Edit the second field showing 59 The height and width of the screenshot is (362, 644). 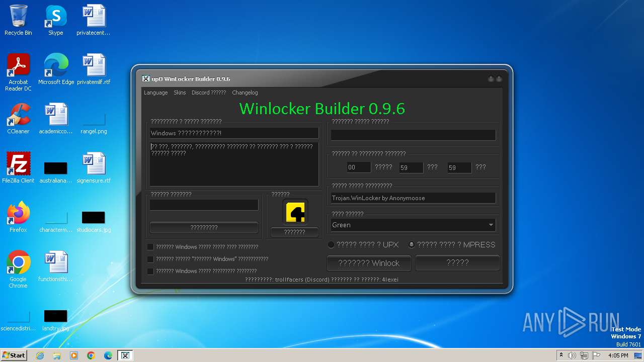459,167
